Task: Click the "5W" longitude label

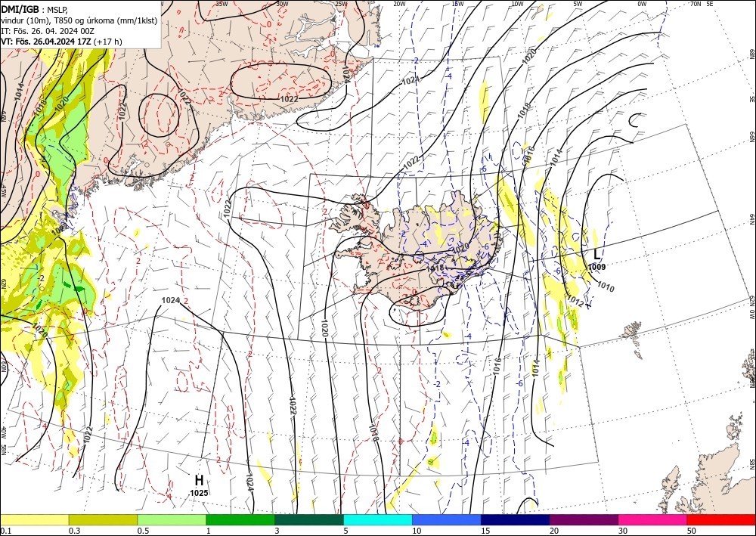Action: click(x=578, y=4)
